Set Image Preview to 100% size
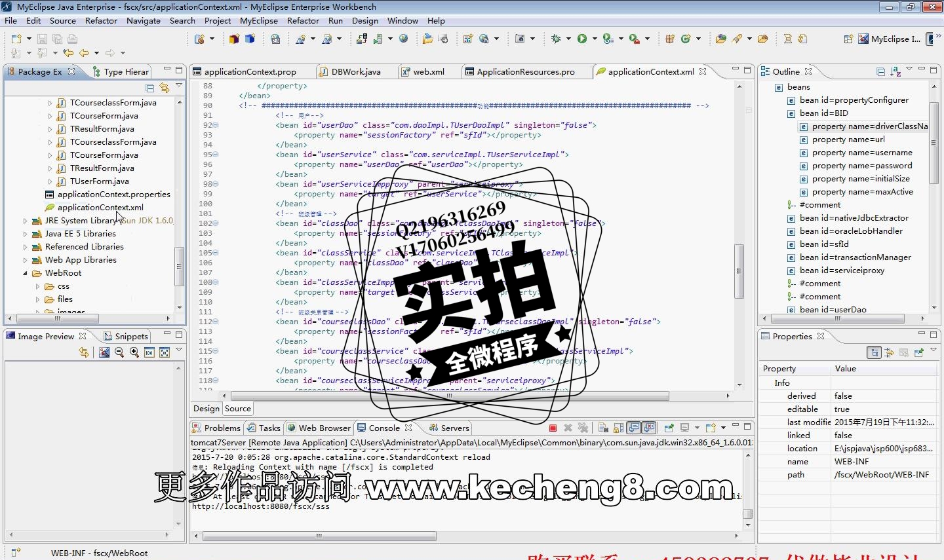Viewport: 944px width, 560px height. tap(149, 352)
